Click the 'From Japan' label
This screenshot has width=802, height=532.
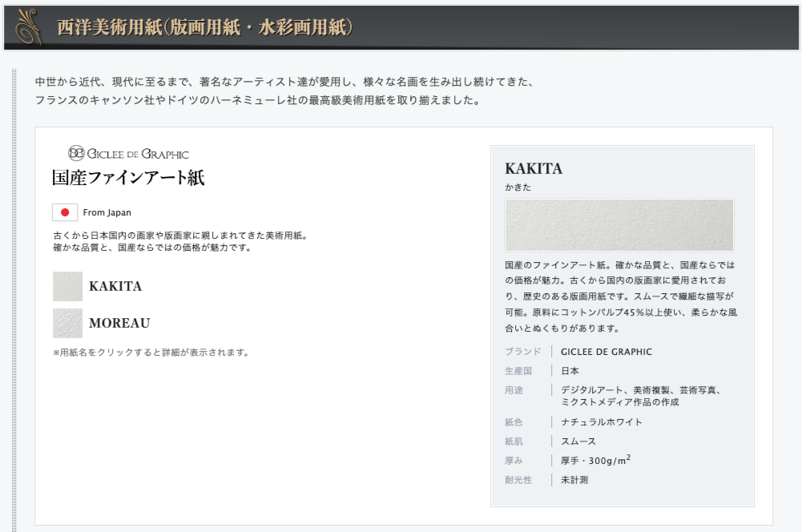(107, 212)
